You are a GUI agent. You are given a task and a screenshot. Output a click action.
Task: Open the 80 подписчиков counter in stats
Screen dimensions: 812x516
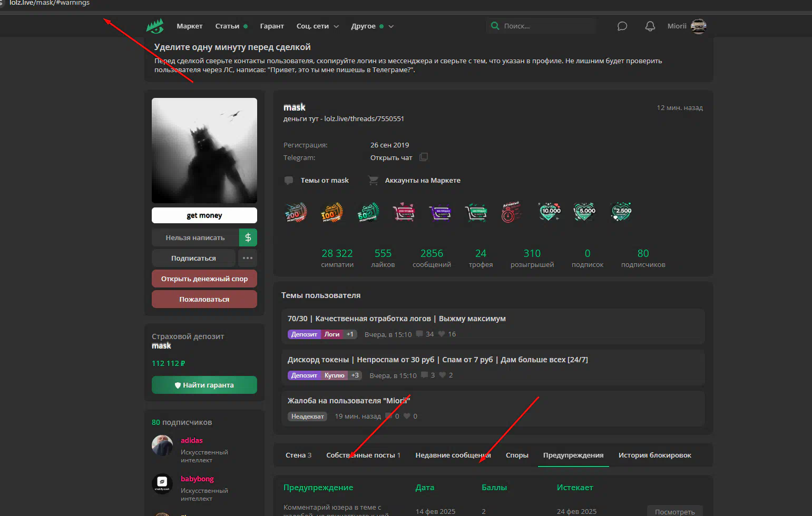click(x=643, y=258)
